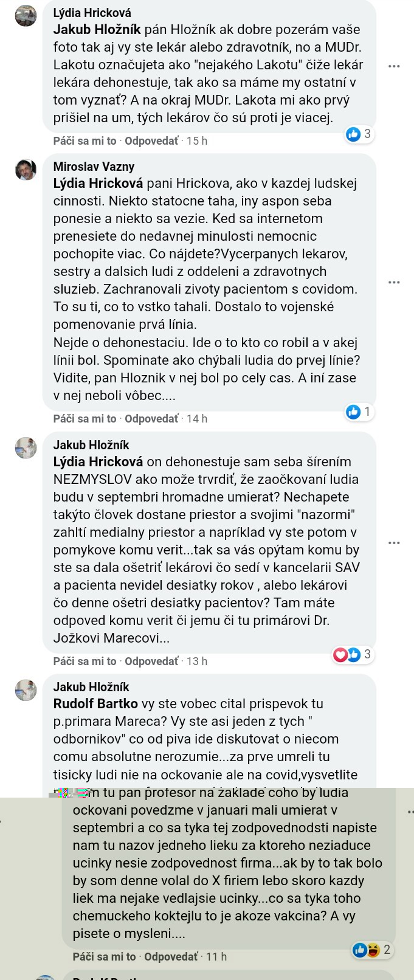This screenshot has width=414, height=980.
Task: Like Miroslav Vazny's comment
Action: [85, 419]
